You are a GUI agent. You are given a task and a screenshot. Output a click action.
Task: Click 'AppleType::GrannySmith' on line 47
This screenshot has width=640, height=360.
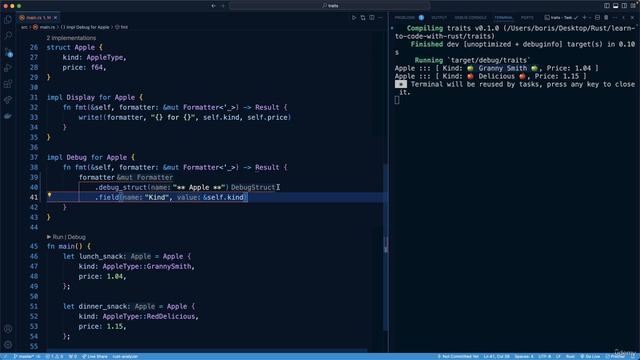click(147, 266)
